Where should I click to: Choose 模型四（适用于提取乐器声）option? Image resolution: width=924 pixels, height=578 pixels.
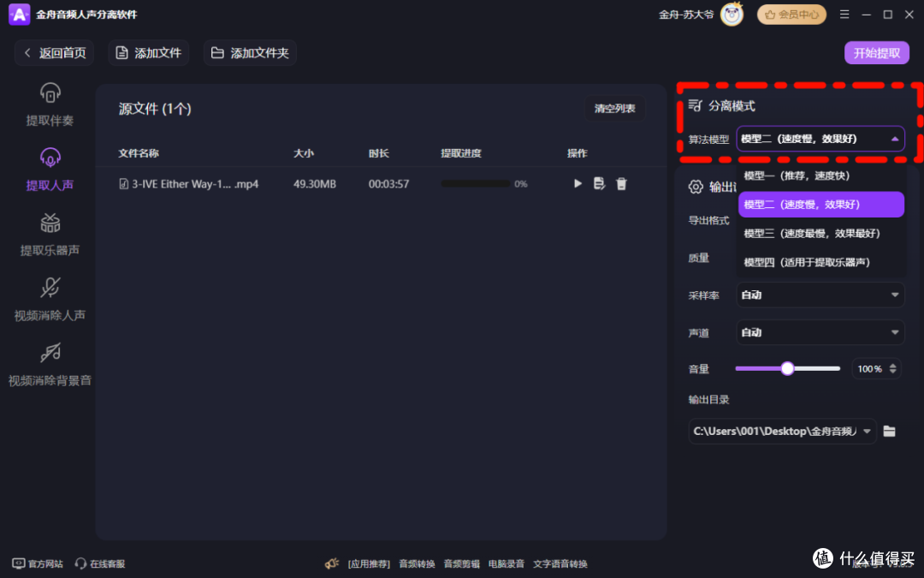point(820,263)
